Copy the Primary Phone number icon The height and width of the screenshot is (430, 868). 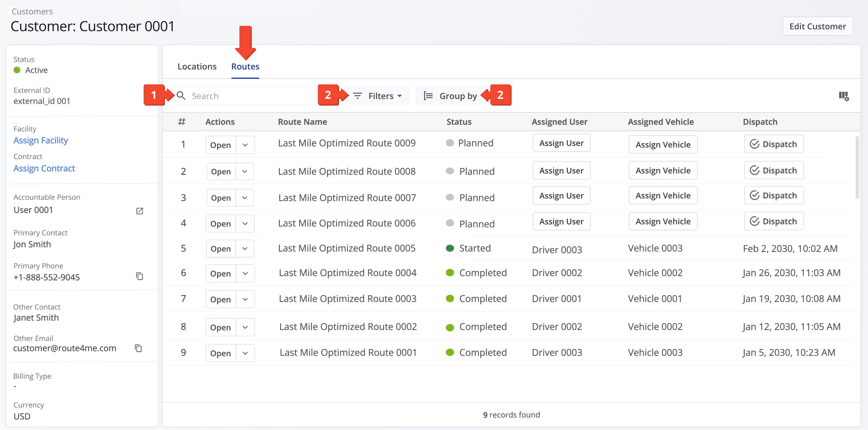coord(139,276)
